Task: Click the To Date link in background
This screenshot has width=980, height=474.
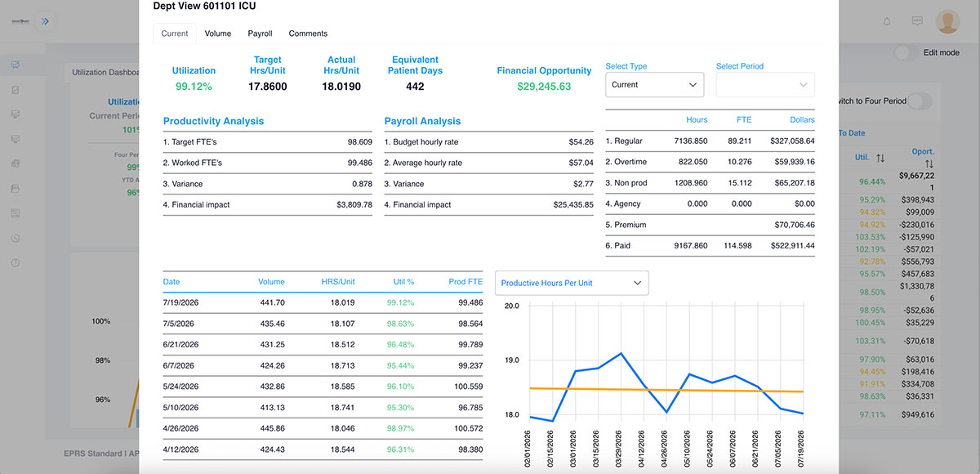Action: click(853, 132)
